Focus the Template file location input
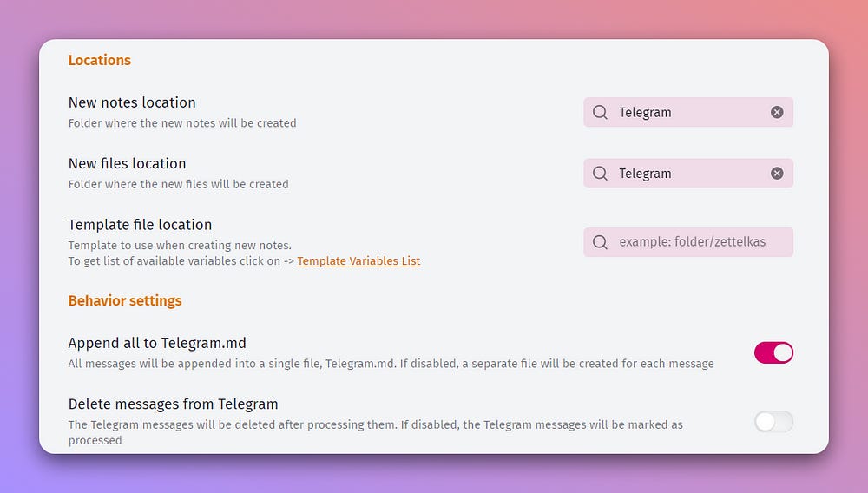The height and width of the screenshot is (493, 868). [688, 242]
